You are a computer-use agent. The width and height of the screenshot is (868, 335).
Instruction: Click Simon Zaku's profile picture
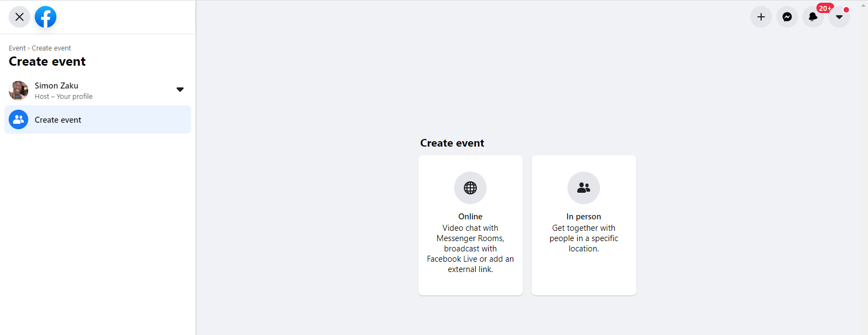tap(18, 91)
